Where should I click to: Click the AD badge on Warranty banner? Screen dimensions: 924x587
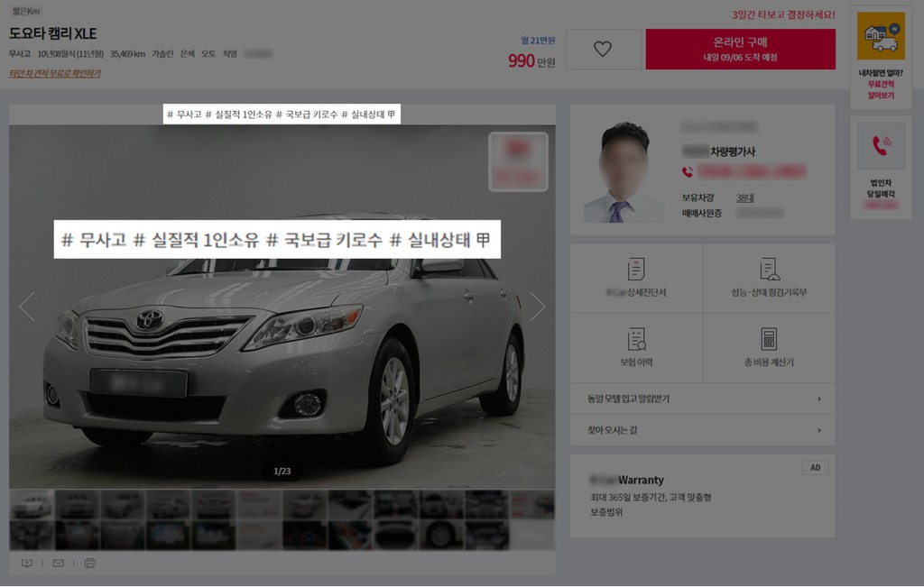point(815,467)
